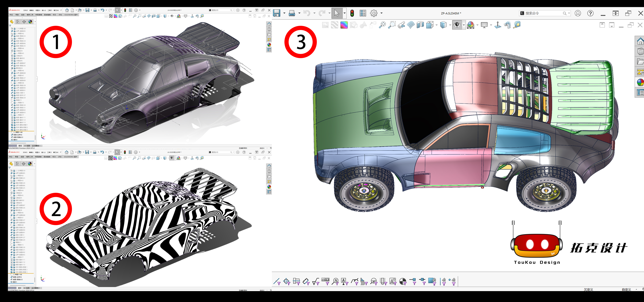
Task: Click inside the 搜索命令 search field
Action: [x=543, y=13]
